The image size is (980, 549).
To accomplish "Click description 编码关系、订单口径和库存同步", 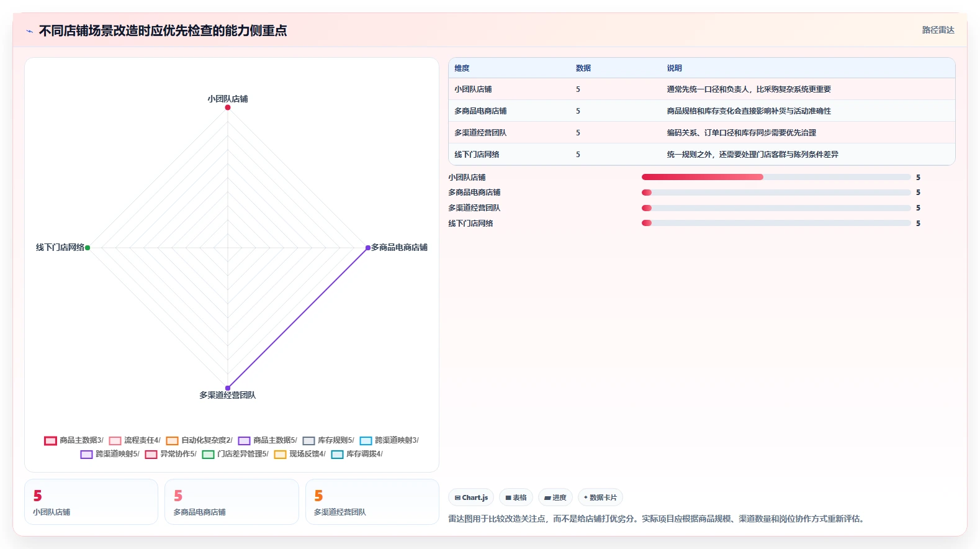I will pos(742,133).
